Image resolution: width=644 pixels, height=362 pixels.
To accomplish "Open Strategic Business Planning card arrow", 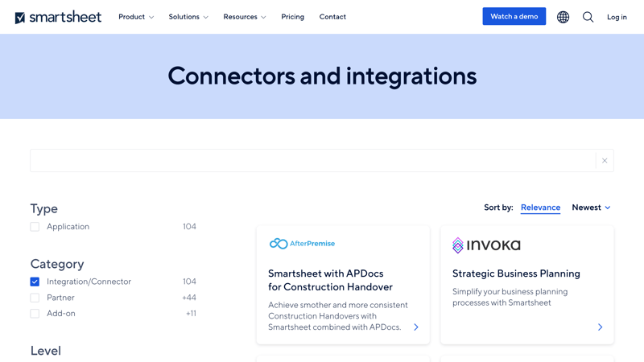I will coord(600,327).
